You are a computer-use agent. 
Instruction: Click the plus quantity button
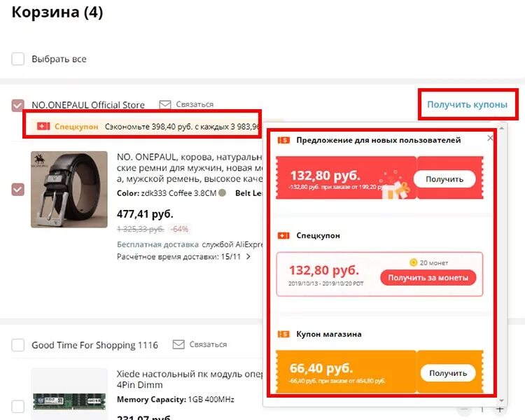tap(499, 409)
